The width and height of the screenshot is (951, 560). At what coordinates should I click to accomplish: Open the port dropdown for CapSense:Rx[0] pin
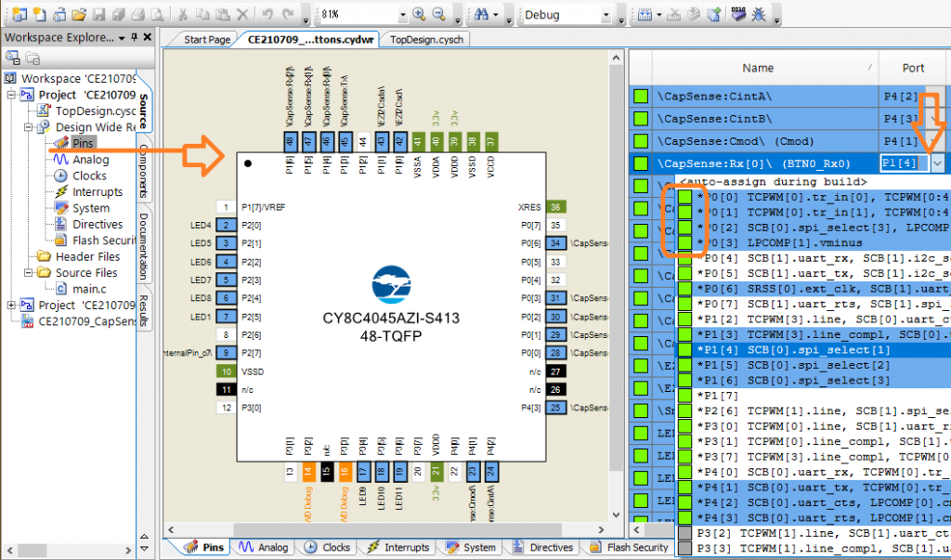[x=937, y=163]
